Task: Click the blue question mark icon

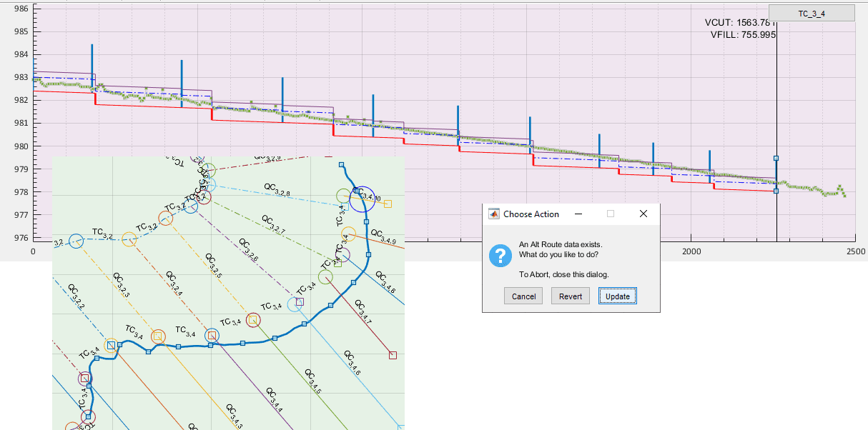Action: [x=500, y=256]
